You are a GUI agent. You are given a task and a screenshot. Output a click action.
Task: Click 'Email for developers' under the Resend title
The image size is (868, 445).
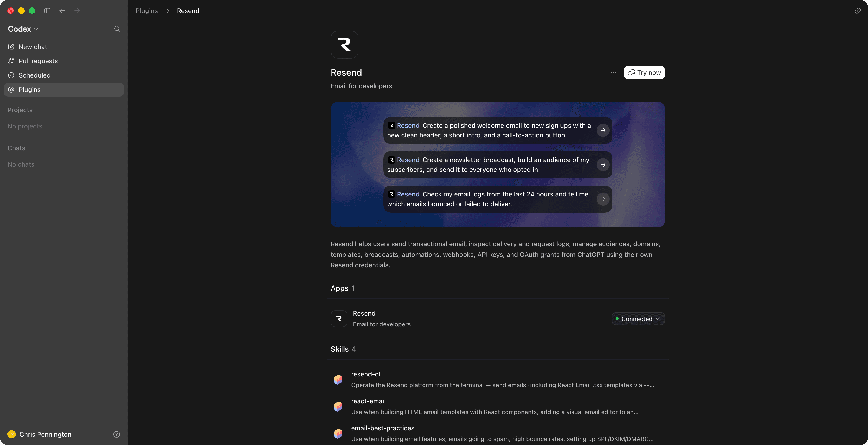tap(361, 86)
